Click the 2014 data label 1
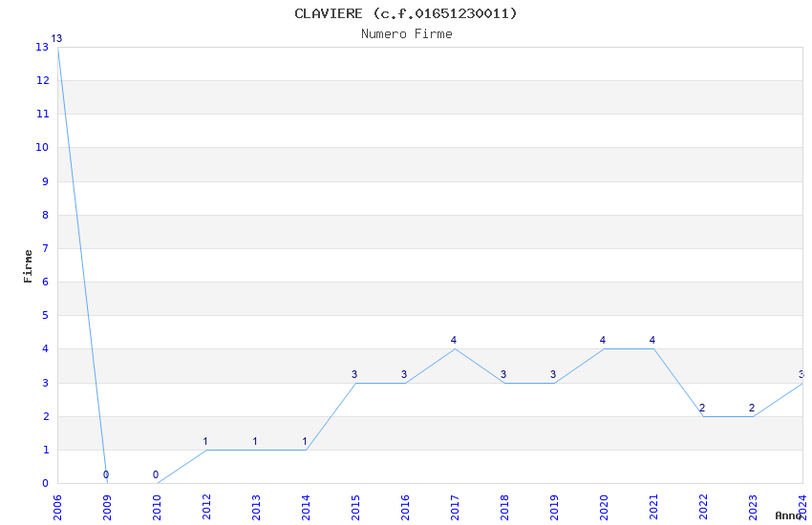This screenshot has width=812, height=525. 305,442
